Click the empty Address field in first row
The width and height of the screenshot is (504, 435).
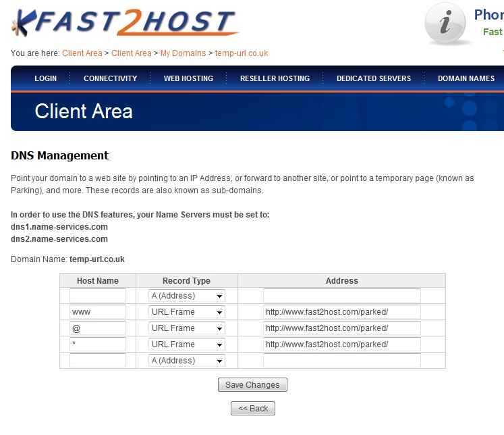(342, 296)
